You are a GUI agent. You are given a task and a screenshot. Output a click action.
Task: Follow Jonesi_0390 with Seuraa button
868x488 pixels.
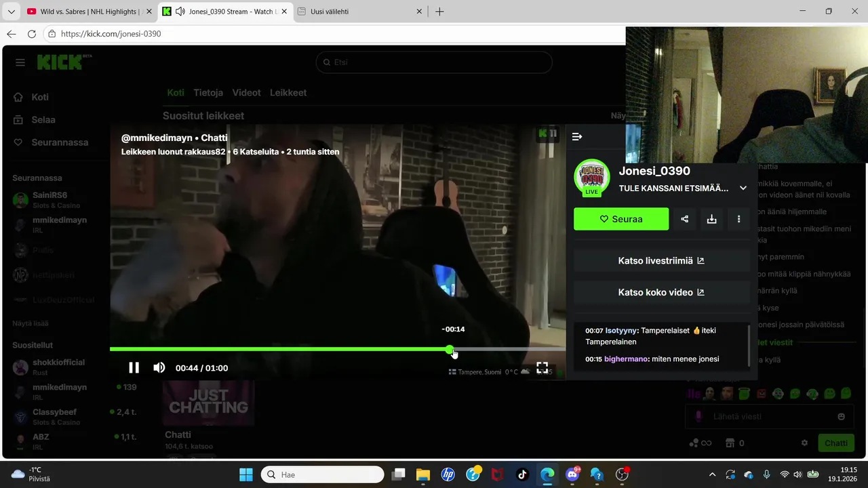click(x=621, y=219)
